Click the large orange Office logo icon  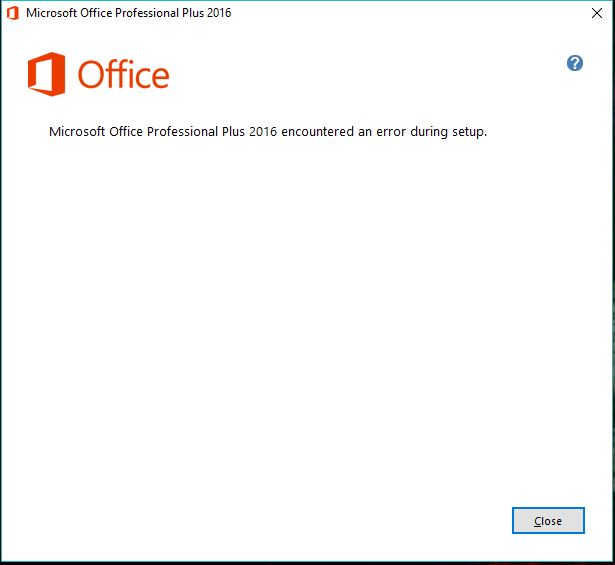(46, 74)
